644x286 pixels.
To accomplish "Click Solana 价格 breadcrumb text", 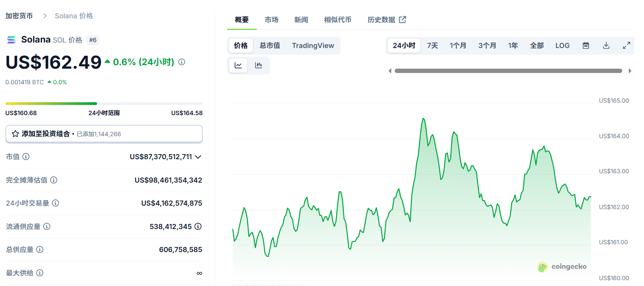I will 74,16.
